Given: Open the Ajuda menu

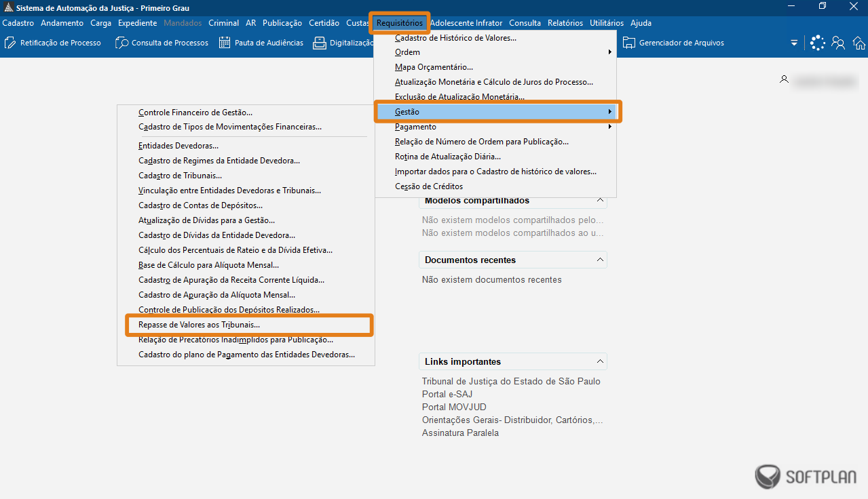Looking at the screenshot, I should [x=641, y=23].
